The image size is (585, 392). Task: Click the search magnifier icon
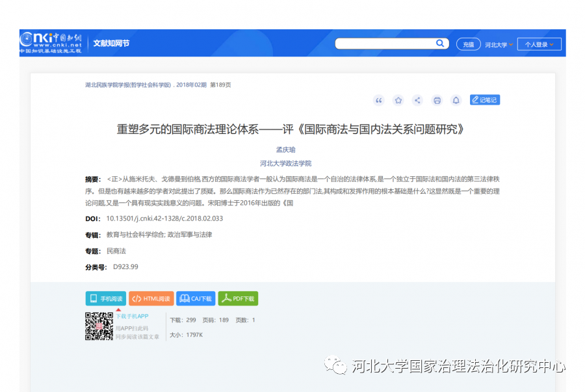click(440, 43)
